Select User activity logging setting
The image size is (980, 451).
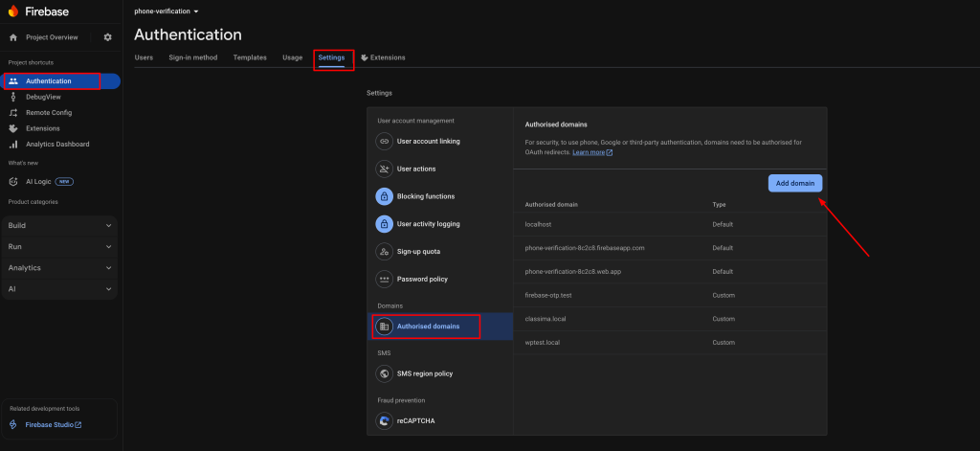(440, 224)
